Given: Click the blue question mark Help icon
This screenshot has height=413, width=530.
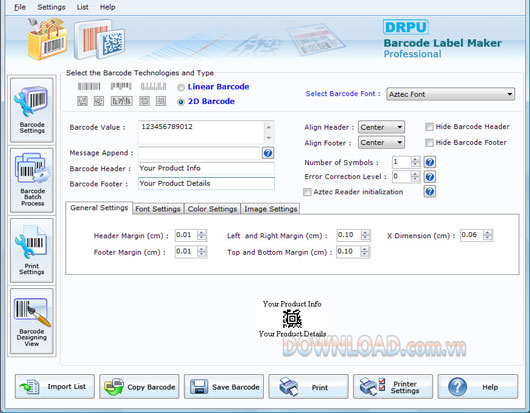Looking at the screenshot, I should [457, 387].
